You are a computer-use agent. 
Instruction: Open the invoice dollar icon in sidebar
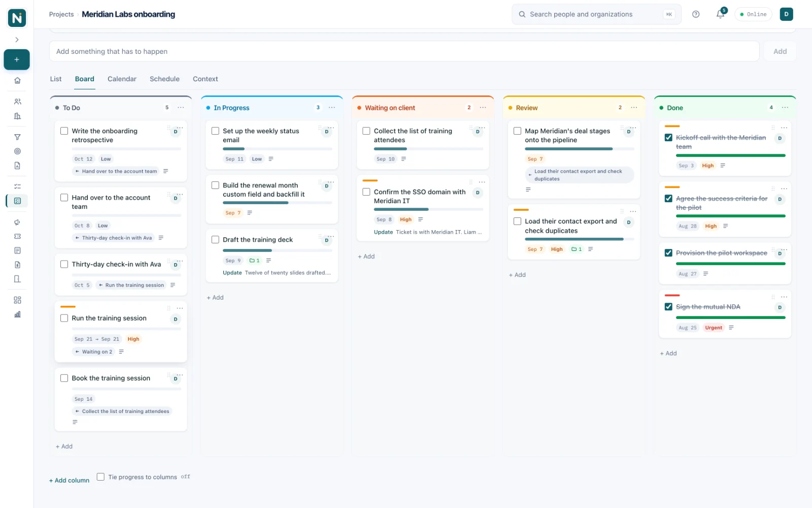point(17,265)
